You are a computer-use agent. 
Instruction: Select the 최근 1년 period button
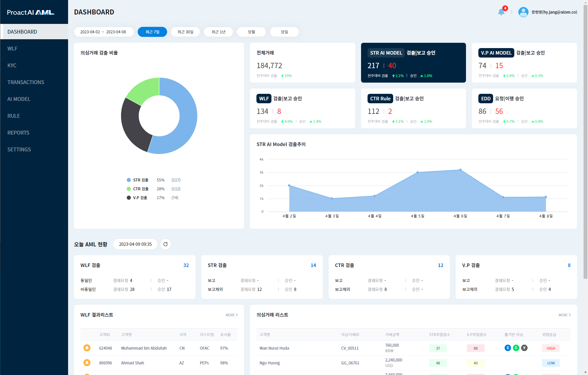(218, 32)
